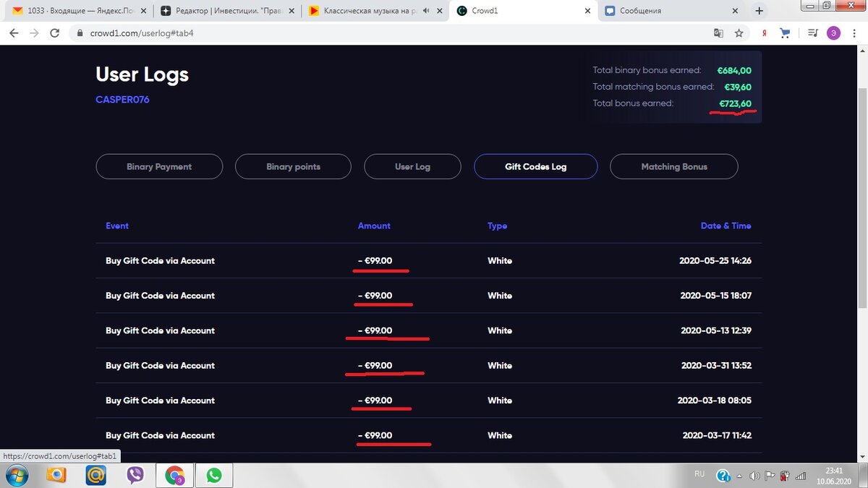Open the media control playlist icon
868x488 pixels.
click(813, 33)
